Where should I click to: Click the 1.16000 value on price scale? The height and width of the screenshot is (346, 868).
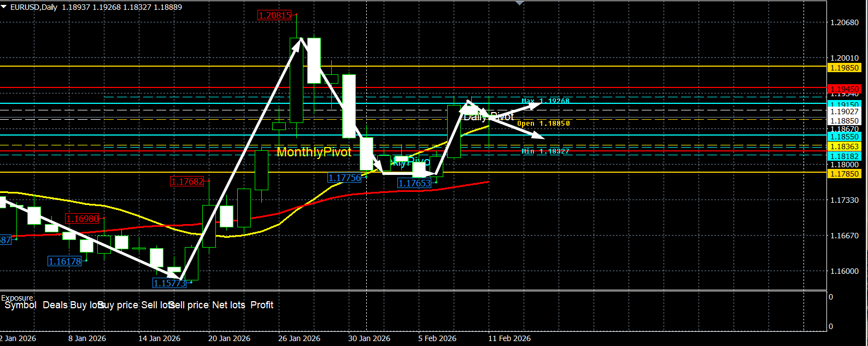click(x=845, y=271)
